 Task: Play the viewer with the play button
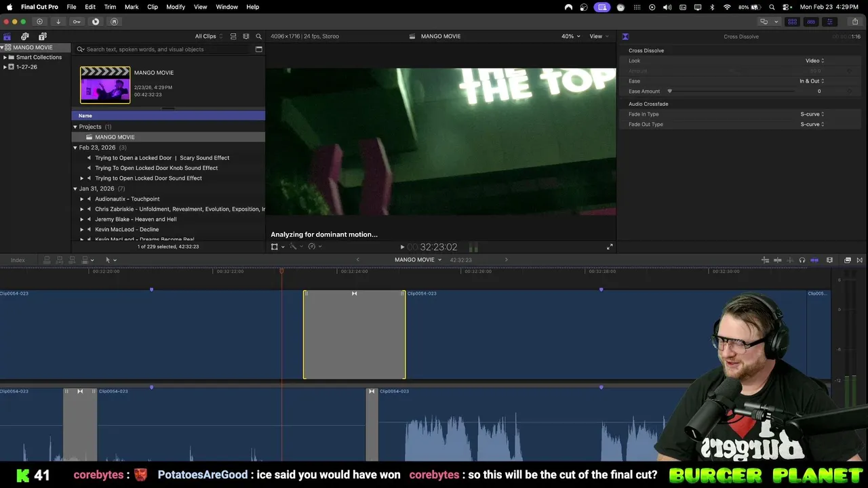coord(402,247)
